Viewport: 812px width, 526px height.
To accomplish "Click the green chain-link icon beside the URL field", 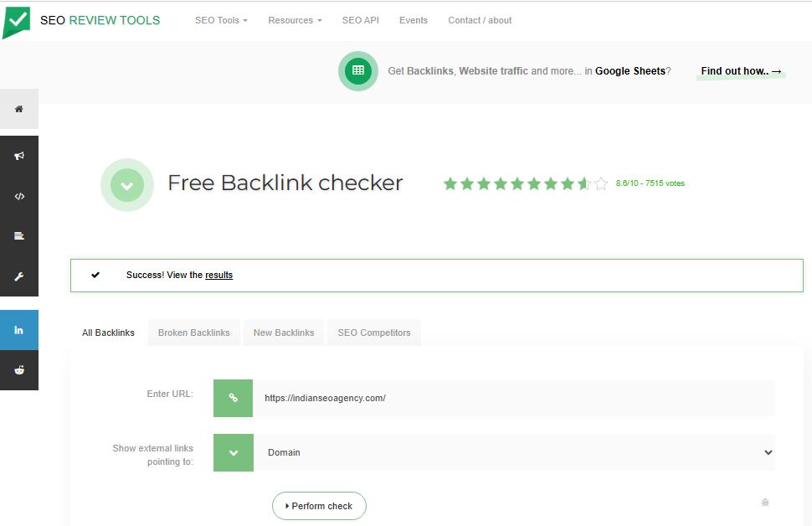I will click(x=233, y=398).
